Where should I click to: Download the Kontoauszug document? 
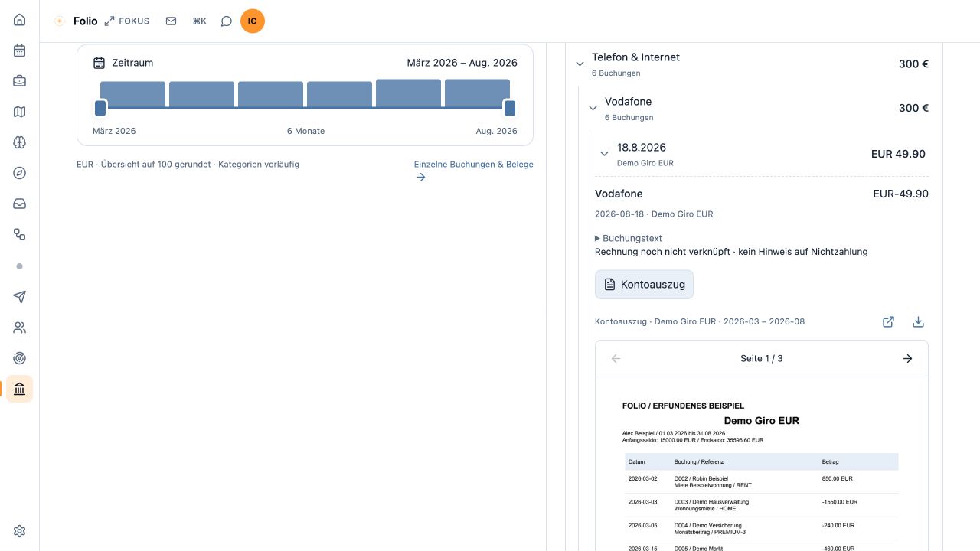coord(918,322)
